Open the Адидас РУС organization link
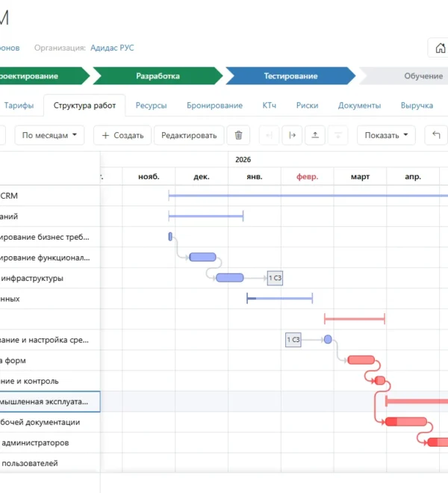Viewport: 448px width, 493px height. pos(112,48)
